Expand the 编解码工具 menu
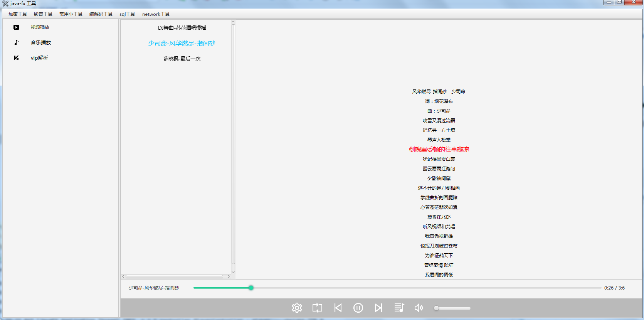 (x=101, y=14)
